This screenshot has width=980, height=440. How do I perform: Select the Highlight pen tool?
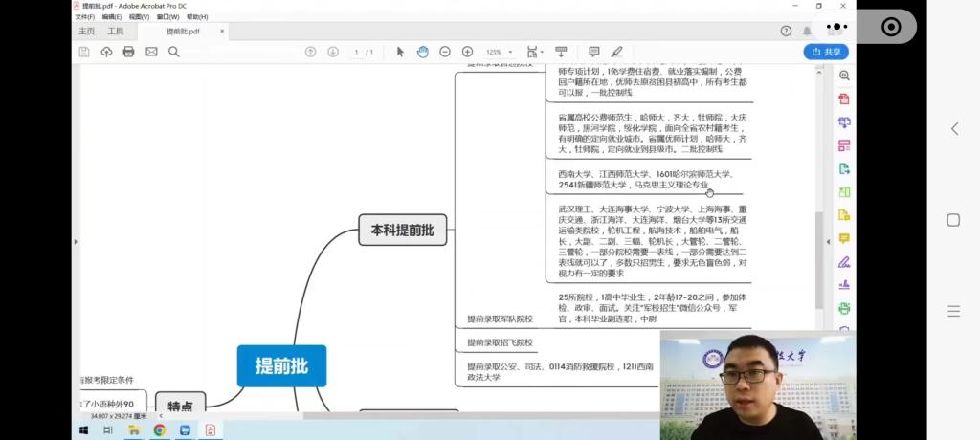point(617,52)
